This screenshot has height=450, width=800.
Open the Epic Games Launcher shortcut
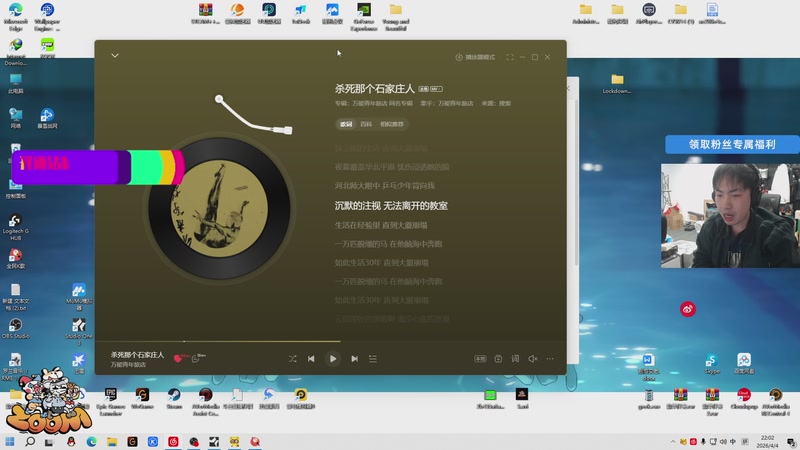pyautogui.click(x=111, y=402)
